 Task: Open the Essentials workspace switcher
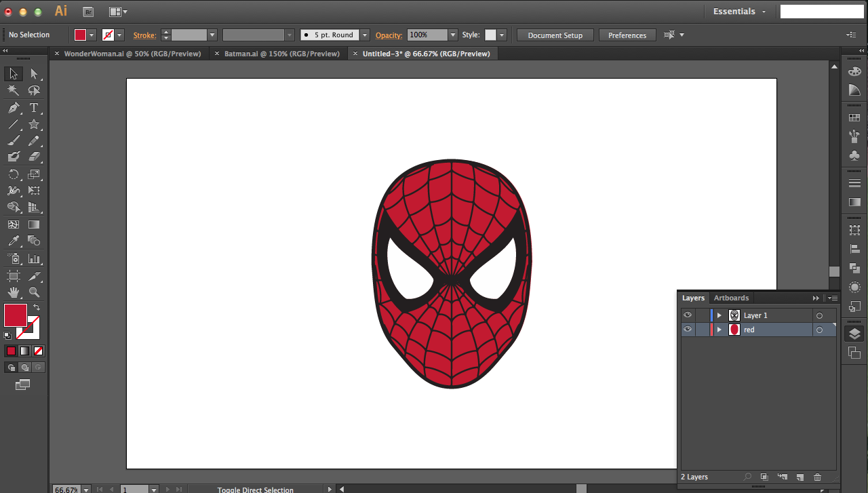coord(739,12)
